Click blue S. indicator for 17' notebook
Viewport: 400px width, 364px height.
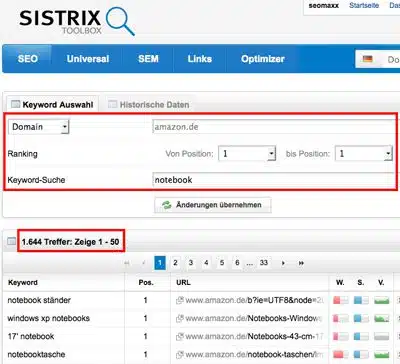pyautogui.click(x=361, y=336)
